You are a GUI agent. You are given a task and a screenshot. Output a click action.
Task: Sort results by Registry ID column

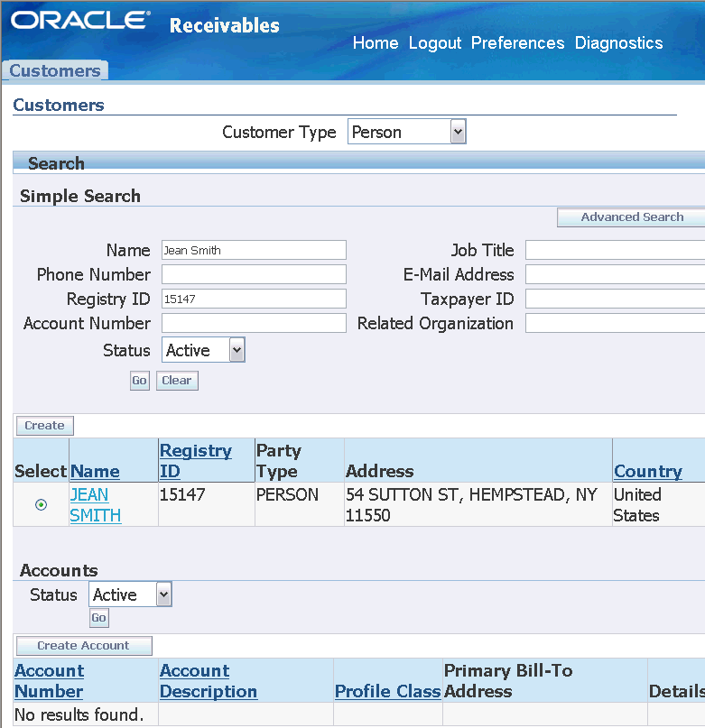click(x=196, y=461)
